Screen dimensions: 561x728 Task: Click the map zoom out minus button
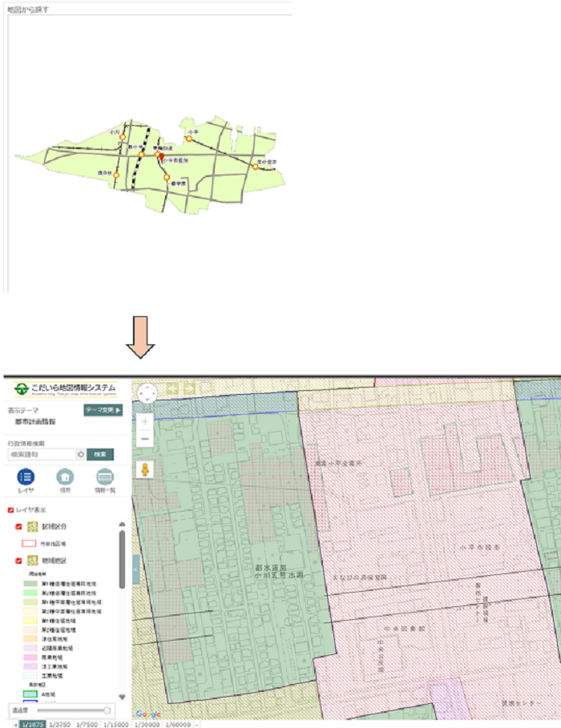pyautogui.click(x=145, y=439)
